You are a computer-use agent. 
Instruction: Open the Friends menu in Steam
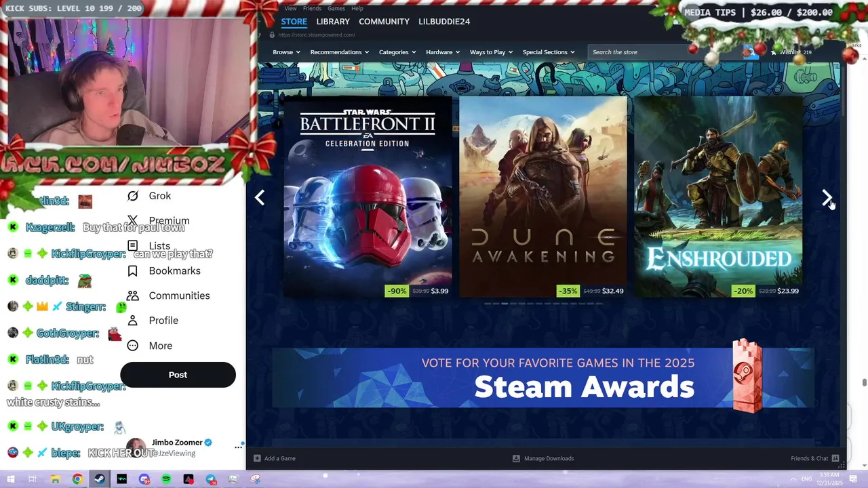click(312, 8)
